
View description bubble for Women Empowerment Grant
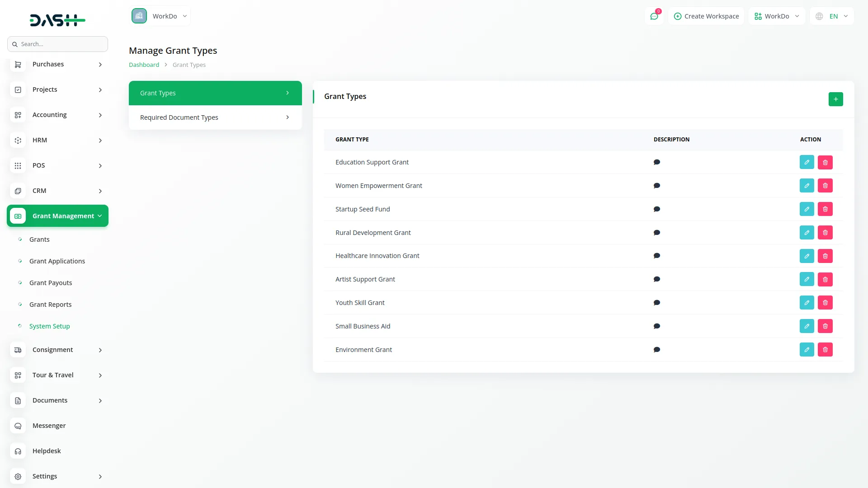[657, 185]
